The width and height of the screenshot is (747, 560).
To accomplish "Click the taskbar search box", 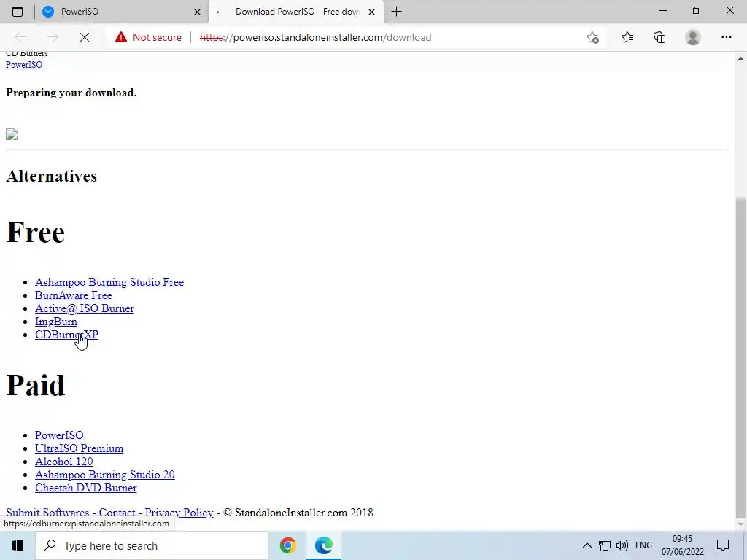I will (x=152, y=545).
